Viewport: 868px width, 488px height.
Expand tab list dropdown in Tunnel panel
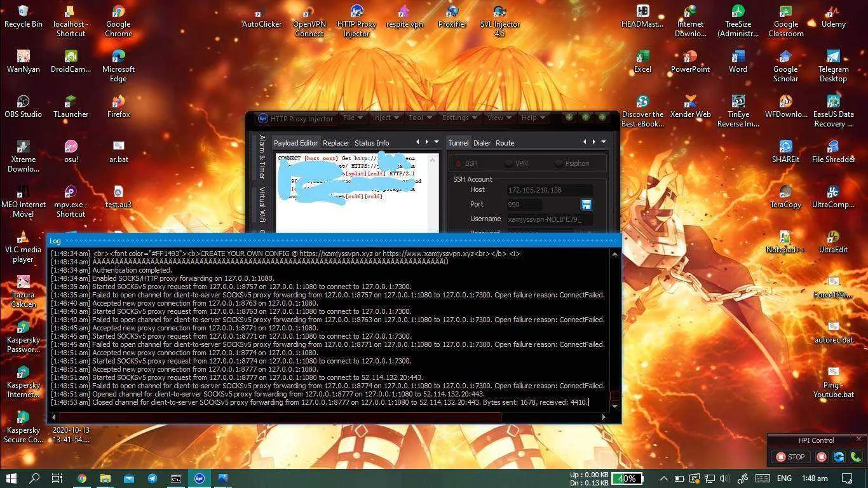pos(603,142)
